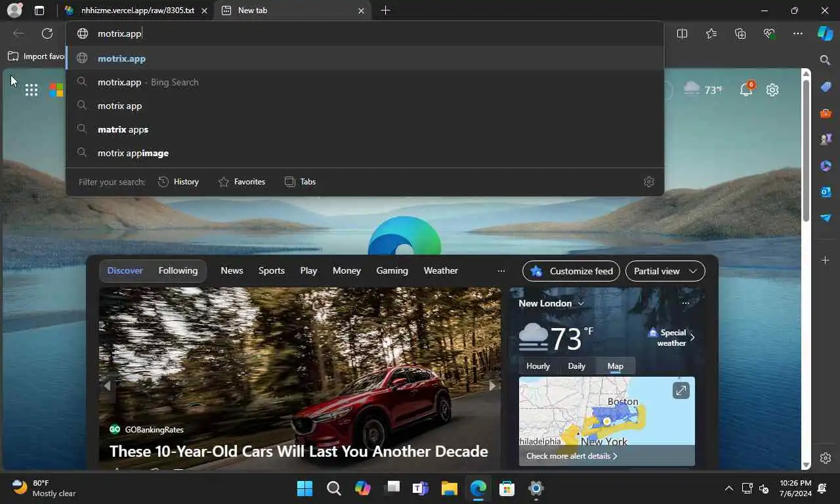Open the sidebar Shopping tag icon

coord(826,87)
